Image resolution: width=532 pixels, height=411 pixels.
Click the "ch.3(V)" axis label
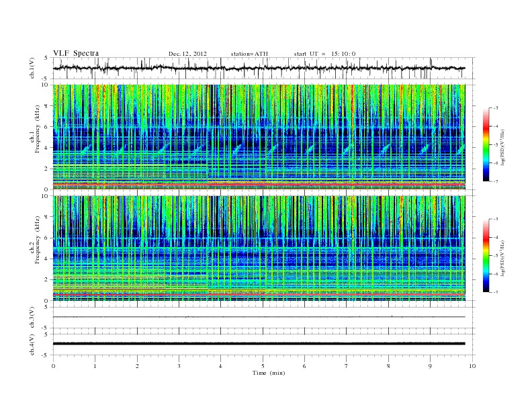coord(32,318)
